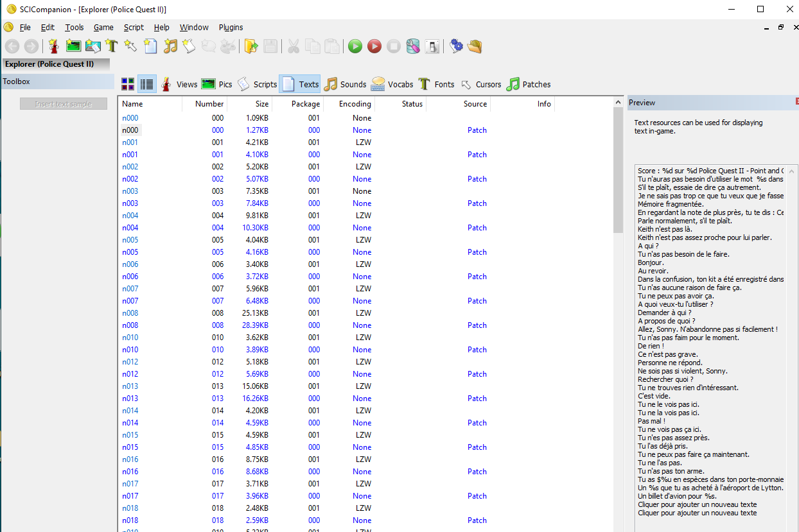Open the File menu
Image resolution: width=799 pixels, height=532 pixels.
(x=25, y=28)
